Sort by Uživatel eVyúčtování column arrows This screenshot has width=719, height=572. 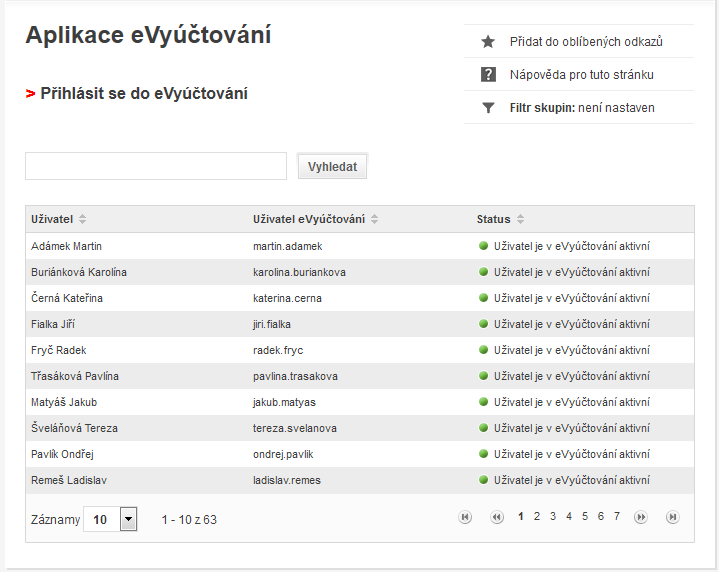click(x=375, y=219)
